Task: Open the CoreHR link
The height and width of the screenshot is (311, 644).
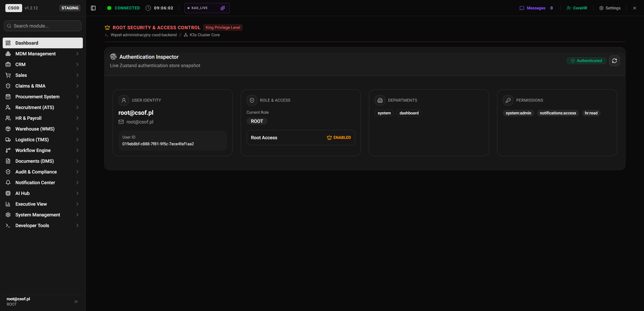Action: [x=577, y=8]
